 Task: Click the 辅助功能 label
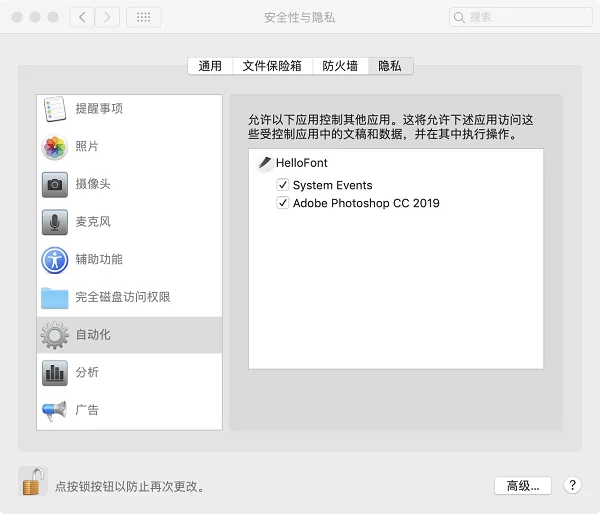pyautogui.click(x=99, y=259)
